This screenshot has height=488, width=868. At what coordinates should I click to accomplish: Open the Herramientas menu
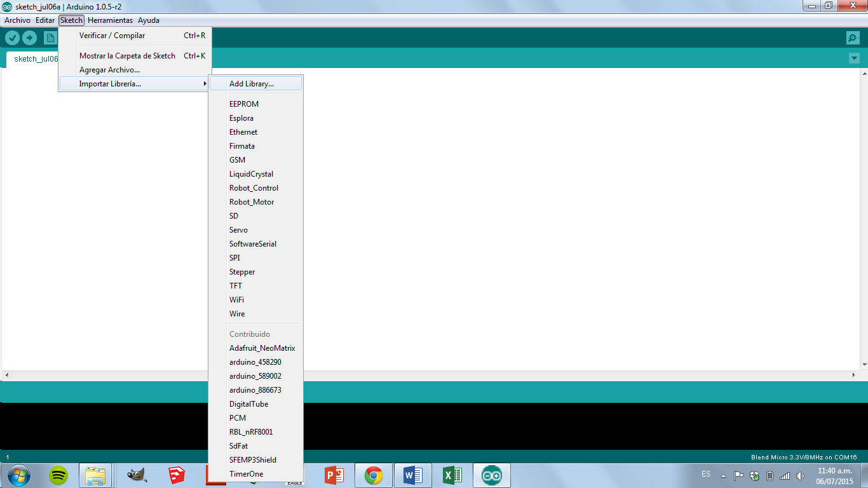pos(110,20)
